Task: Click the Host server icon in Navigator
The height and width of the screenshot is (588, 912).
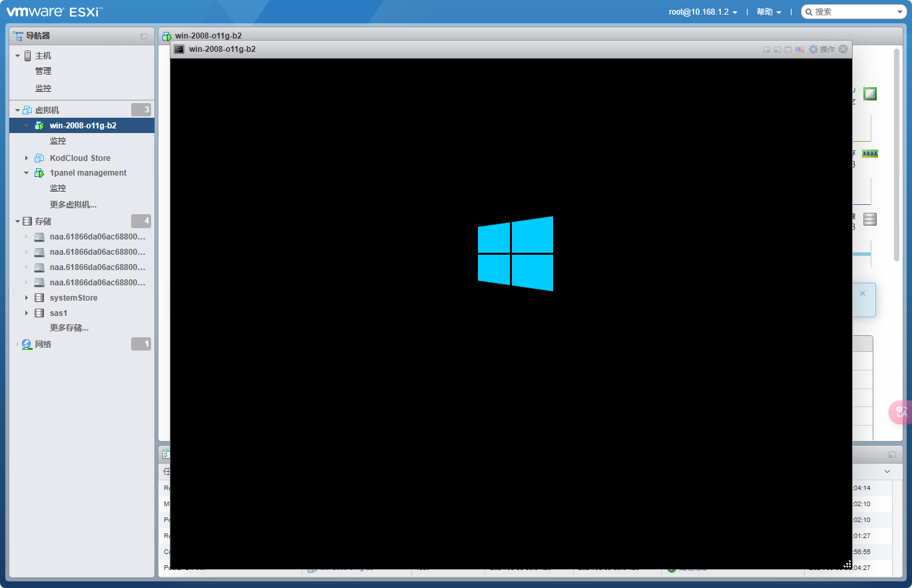Action: pyautogui.click(x=27, y=56)
